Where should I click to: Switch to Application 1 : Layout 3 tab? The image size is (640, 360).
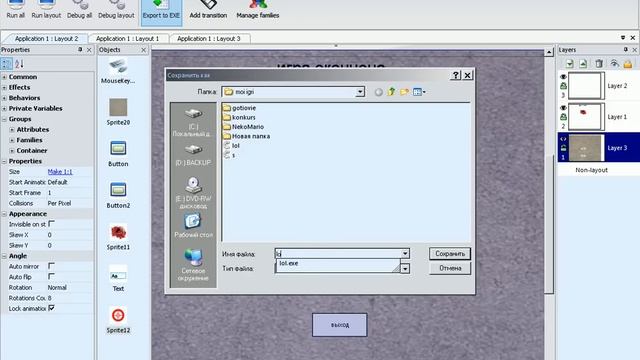point(209,38)
